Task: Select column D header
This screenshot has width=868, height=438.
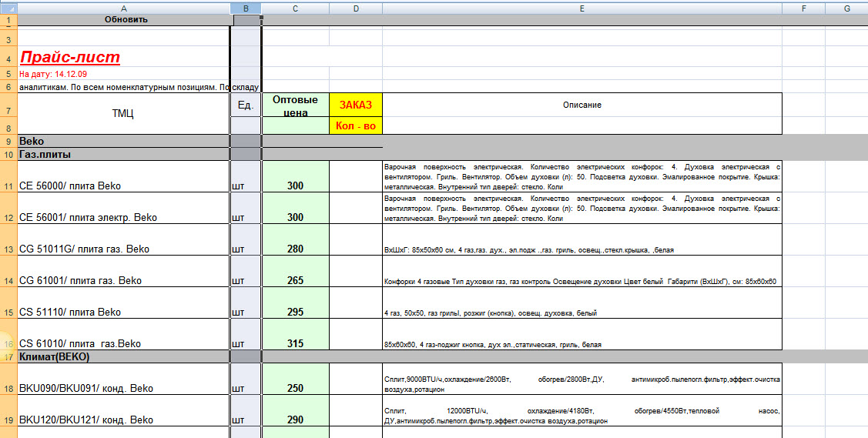Action: [355, 8]
